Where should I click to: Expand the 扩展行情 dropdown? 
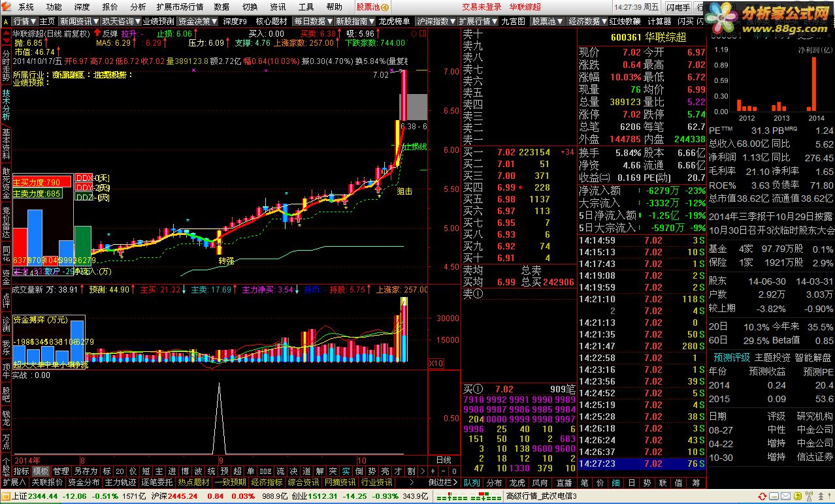coord(478,21)
